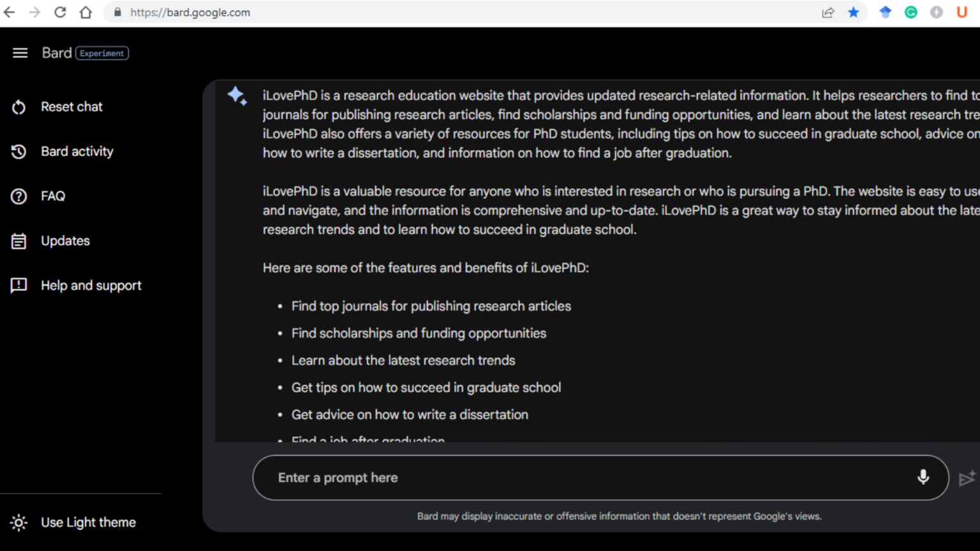
Task: Click the Experiment badge next to Bard
Action: pos(102,53)
